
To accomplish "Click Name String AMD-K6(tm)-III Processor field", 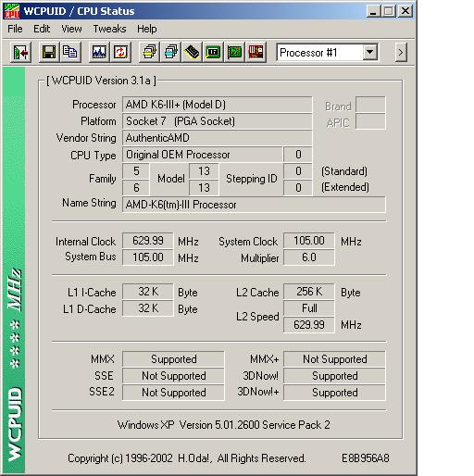I will (254, 205).
